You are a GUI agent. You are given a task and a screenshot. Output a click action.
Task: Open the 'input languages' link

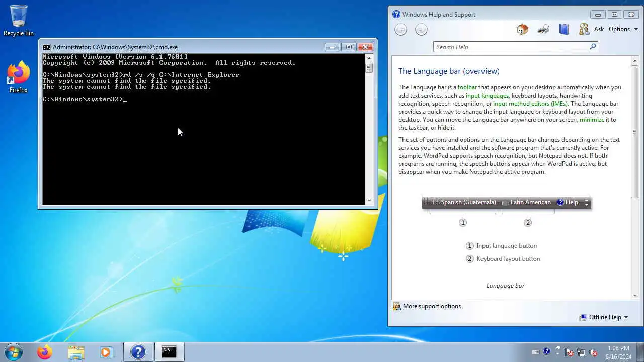tap(487, 96)
